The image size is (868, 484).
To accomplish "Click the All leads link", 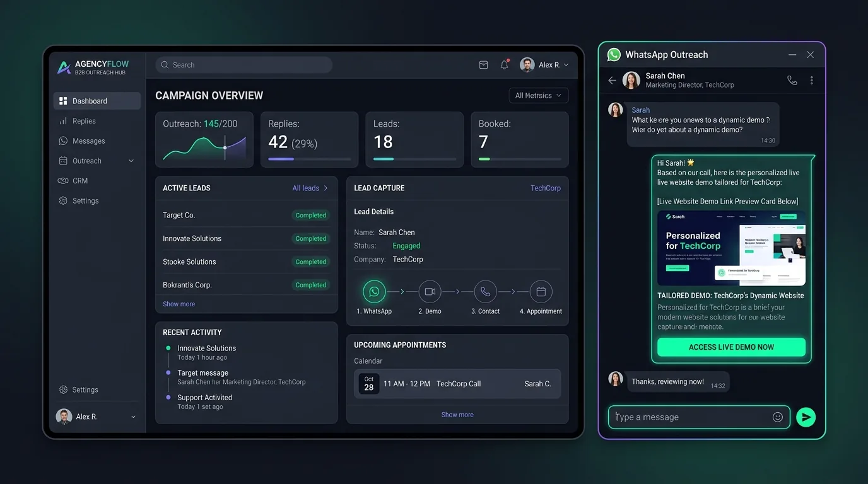I will pos(310,188).
